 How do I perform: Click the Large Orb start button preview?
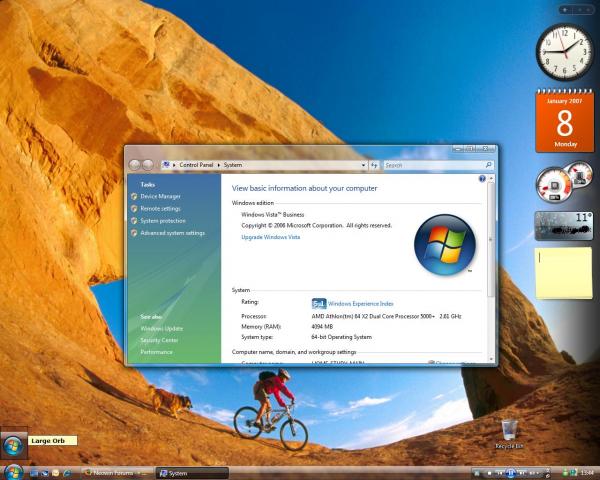[x=13, y=446]
